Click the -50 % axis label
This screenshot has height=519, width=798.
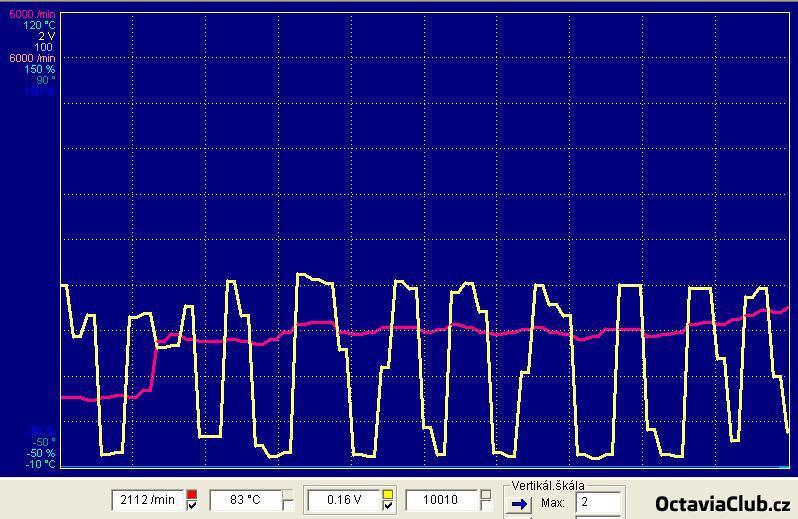pos(42,453)
